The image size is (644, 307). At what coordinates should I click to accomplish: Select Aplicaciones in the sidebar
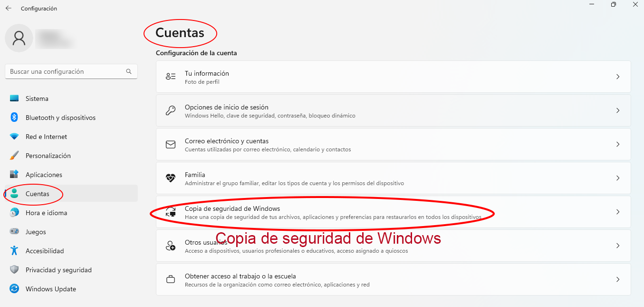pyautogui.click(x=71, y=175)
